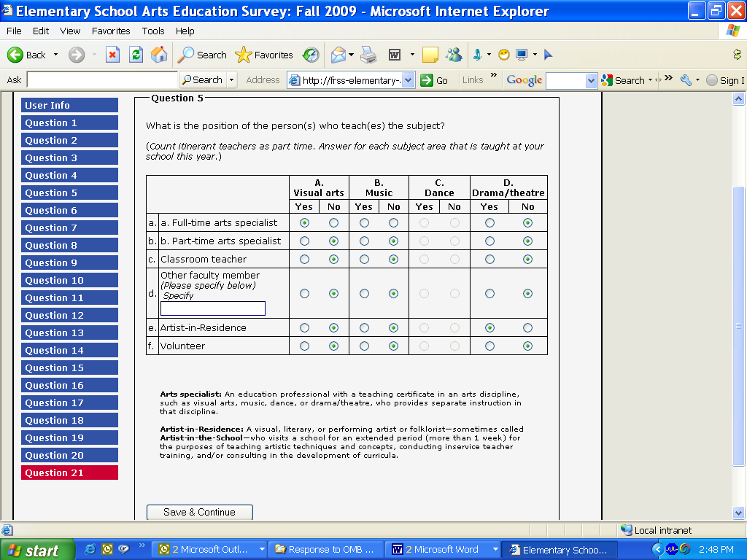The image size is (747, 560).
Task: Click the Refresh page icon
Action: [136, 55]
